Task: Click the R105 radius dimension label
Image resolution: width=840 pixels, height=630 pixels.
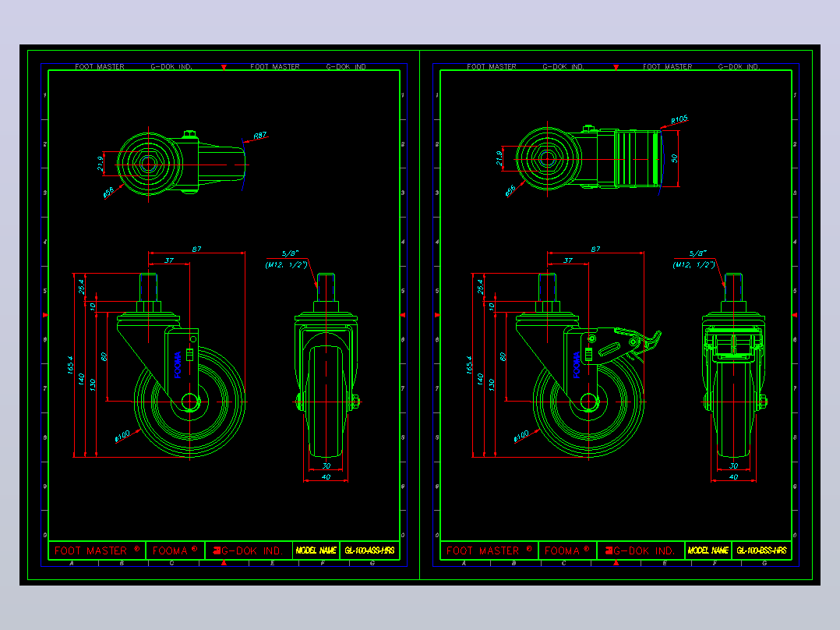Action: (x=679, y=119)
